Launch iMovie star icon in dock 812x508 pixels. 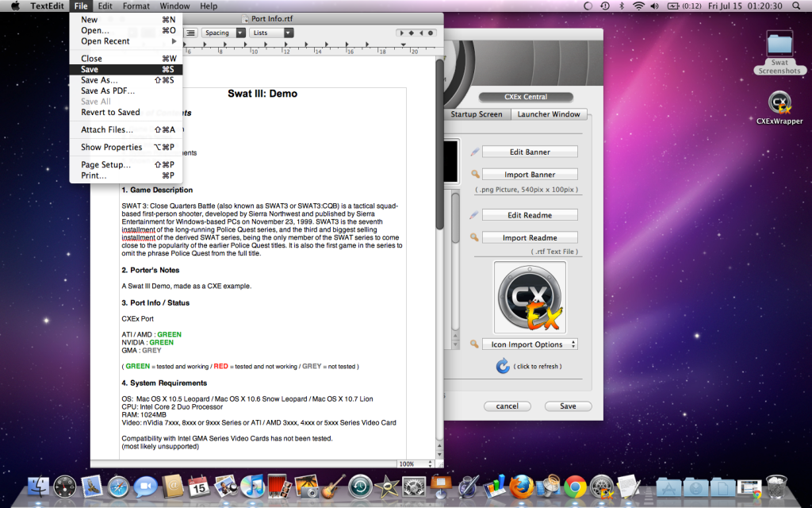387,487
